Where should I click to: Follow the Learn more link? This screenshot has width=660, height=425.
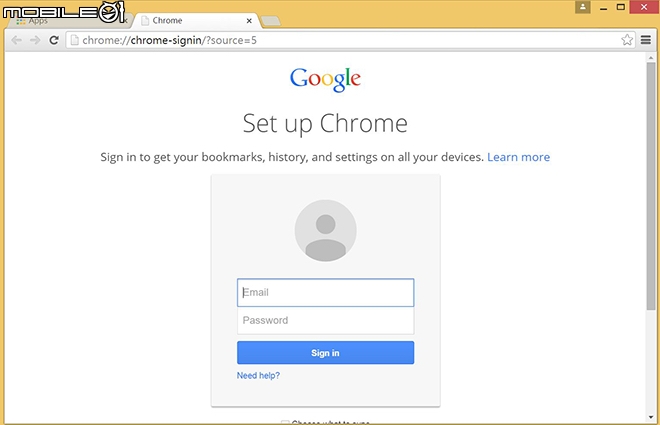click(x=519, y=157)
